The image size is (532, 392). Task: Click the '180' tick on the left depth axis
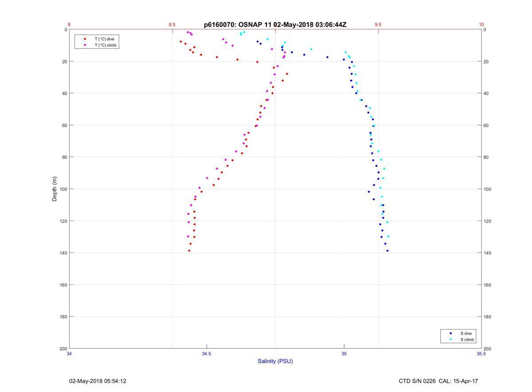63,317
